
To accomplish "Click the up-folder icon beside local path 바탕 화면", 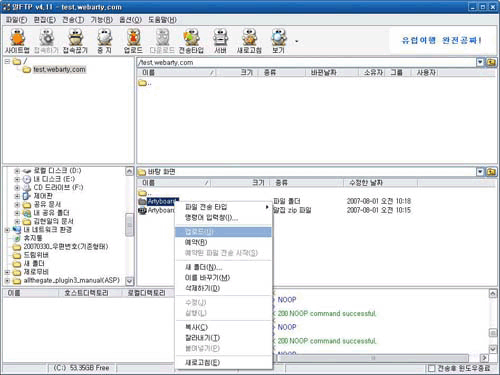I will click(491, 172).
